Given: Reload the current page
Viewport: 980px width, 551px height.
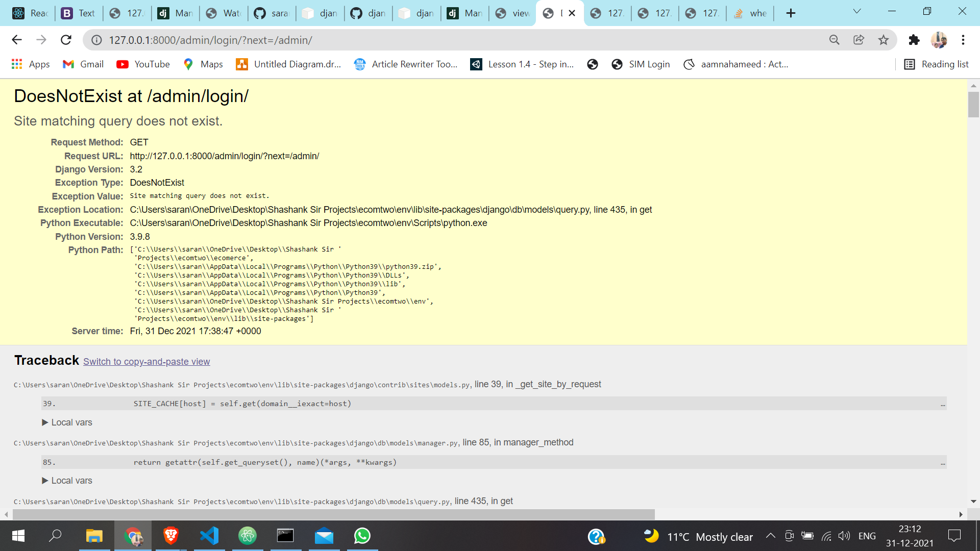Looking at the screenshot, I should 66,40.
